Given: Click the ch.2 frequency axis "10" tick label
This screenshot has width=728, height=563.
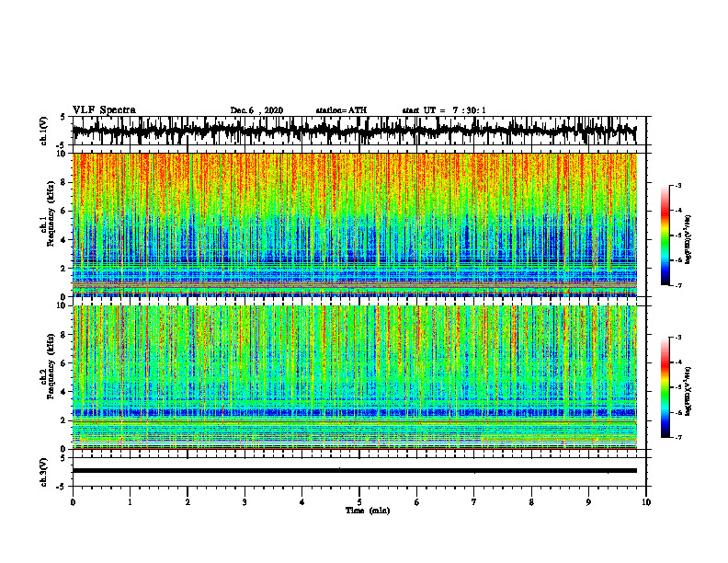Looking at the screenshot, I should (63, 305).
